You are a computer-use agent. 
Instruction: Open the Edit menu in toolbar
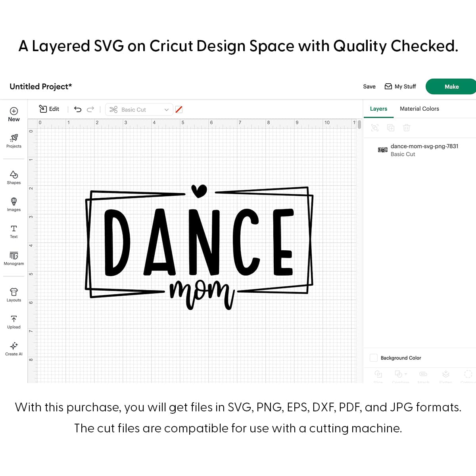coord(49,109)
